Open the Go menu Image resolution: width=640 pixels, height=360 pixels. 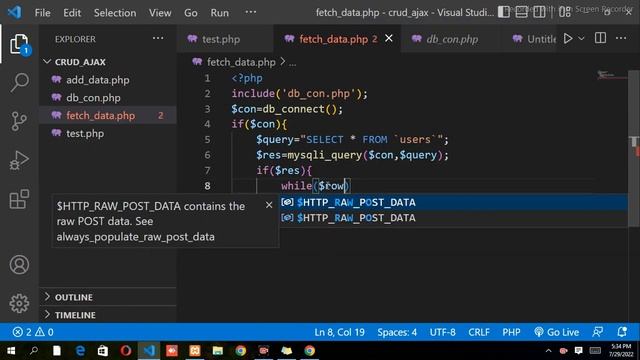click(191, 13)
